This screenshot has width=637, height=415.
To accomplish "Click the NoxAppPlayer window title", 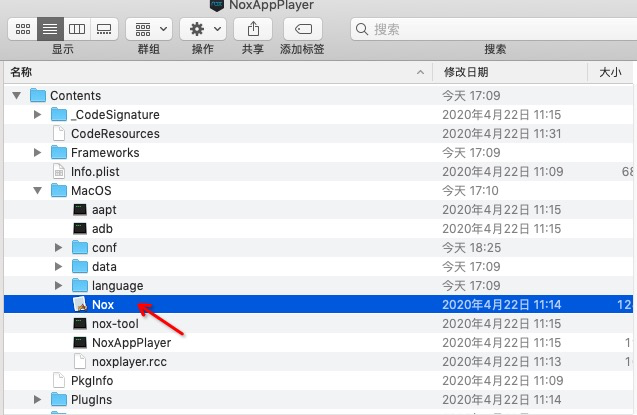I will coord(271,5).
